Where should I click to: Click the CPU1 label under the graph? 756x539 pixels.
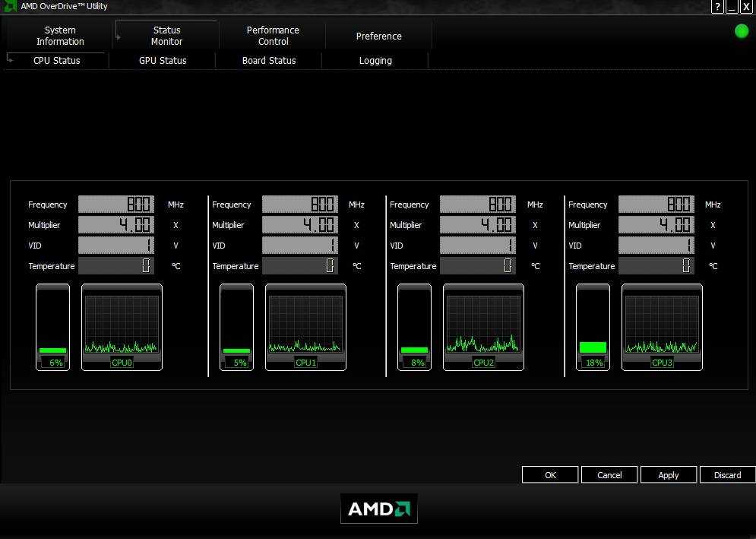coord(305,363)
